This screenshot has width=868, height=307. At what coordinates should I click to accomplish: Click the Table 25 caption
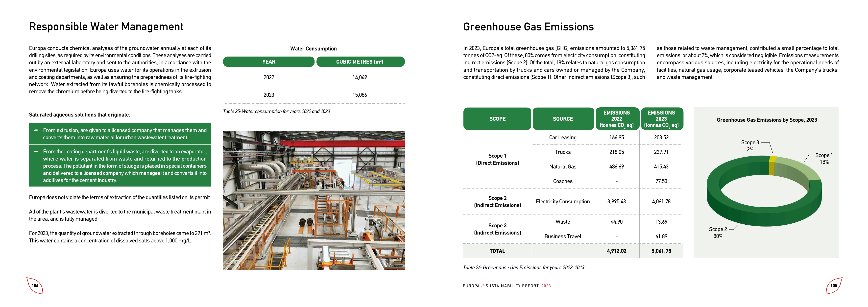pyautogui.click(x=276, y=111)
